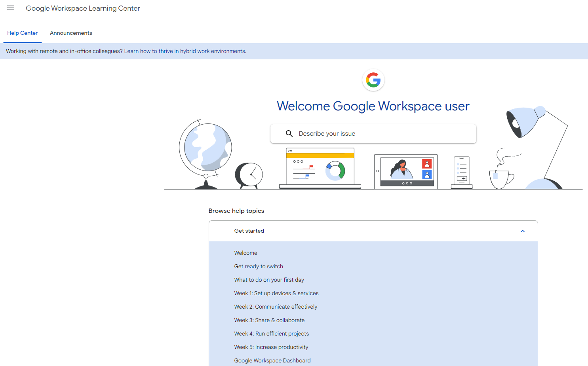Open Week 1: Set up devices & services
This screenshot has height=366, width=588.
(x=276, y=293)
